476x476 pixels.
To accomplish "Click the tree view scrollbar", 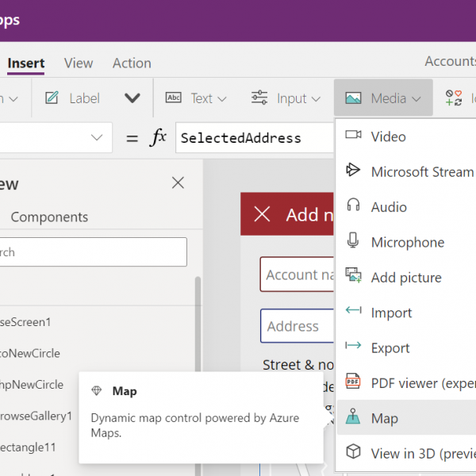I will (x=198, y=324).
